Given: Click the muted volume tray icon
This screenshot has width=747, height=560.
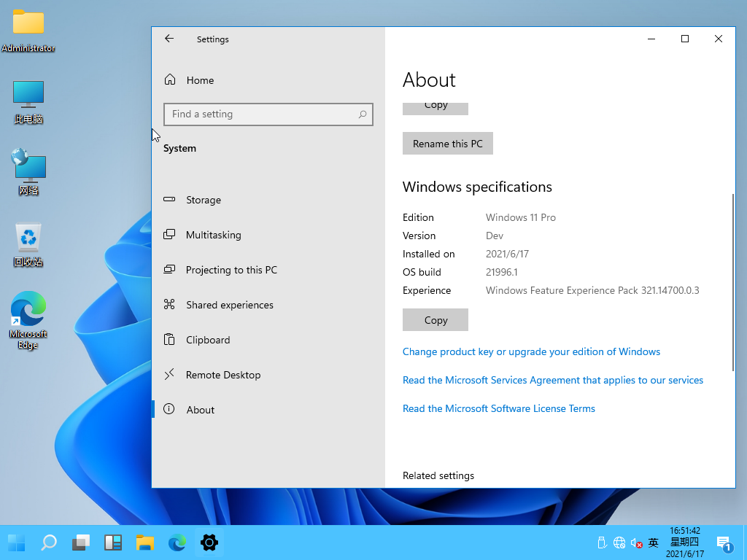Looking at the screenshot, I should [x=636, y=542].
